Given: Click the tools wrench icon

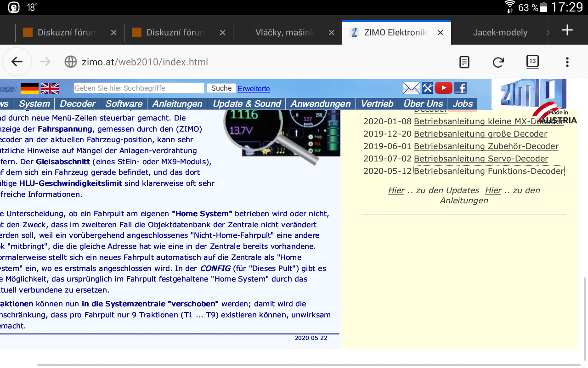Looking at the screenshot, I should pyautogui.click(x=428, y=88).
